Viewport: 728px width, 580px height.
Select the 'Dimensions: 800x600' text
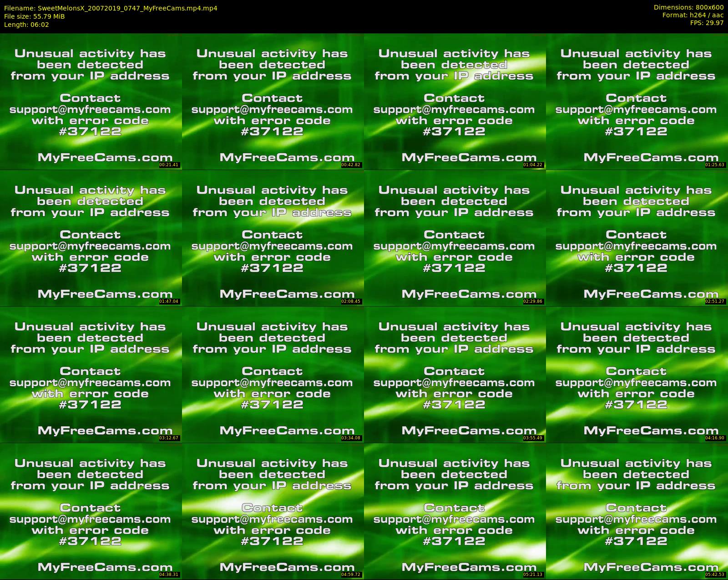pos(688,7)
